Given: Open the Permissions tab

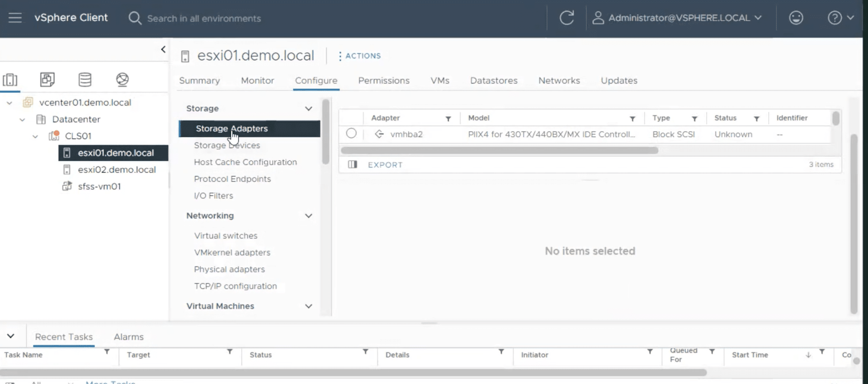Looking at the screenshot, I should (x=384, y=80).
